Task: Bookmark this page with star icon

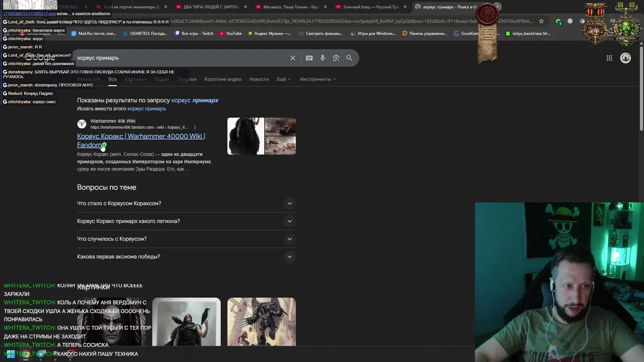Action: pyautogui.click(x=541, y=21)
